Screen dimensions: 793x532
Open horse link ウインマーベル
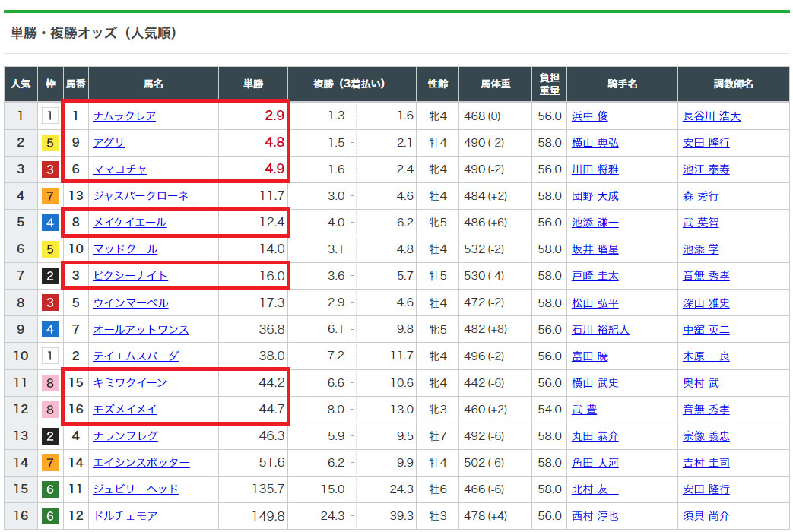tap(131, 302)
